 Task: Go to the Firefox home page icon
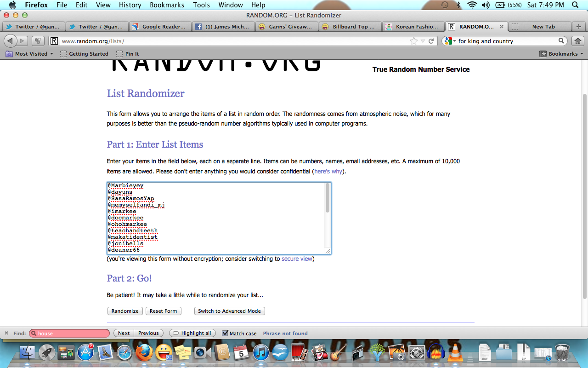pyautogui.click(x=578, y=41)
